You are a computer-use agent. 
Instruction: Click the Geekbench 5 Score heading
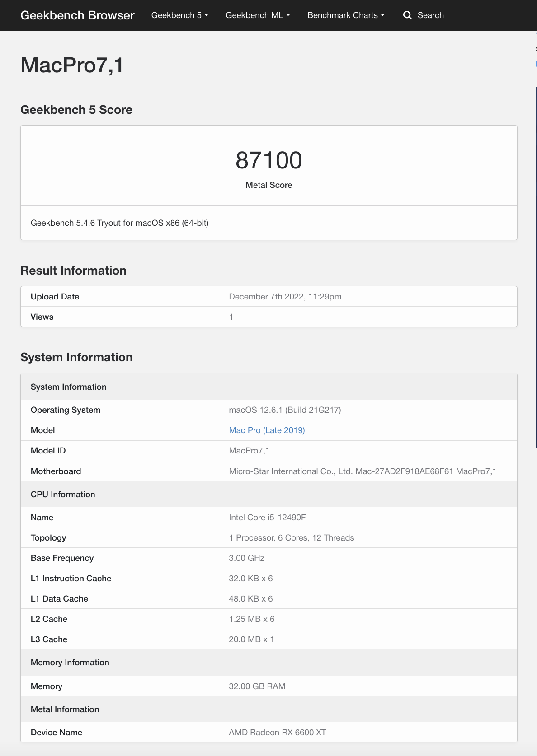coord(76,110)
